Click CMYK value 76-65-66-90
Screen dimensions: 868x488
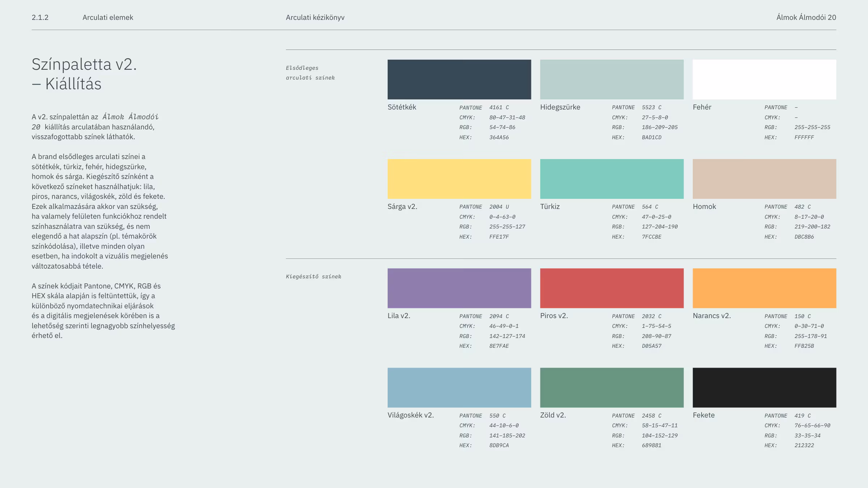pos(812,425)
